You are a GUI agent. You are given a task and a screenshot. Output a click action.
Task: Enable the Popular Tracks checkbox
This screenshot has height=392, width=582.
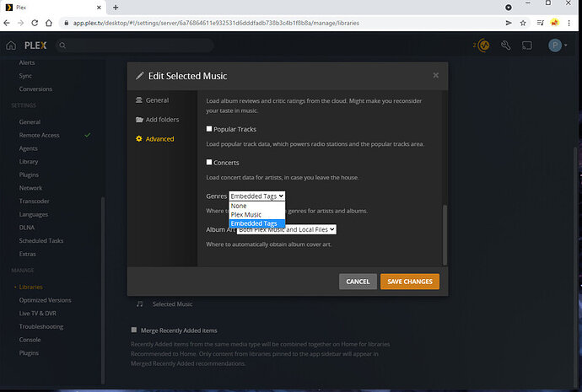coord(209,129)
